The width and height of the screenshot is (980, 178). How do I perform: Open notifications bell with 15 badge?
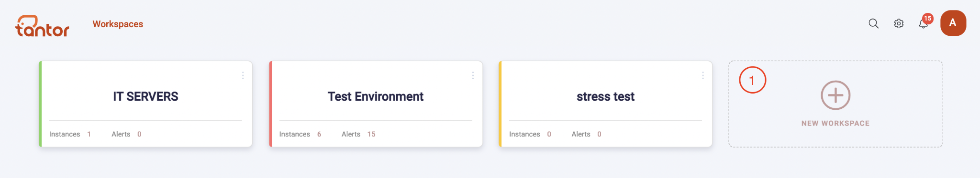pyautogui.click(x=924, y=23)
